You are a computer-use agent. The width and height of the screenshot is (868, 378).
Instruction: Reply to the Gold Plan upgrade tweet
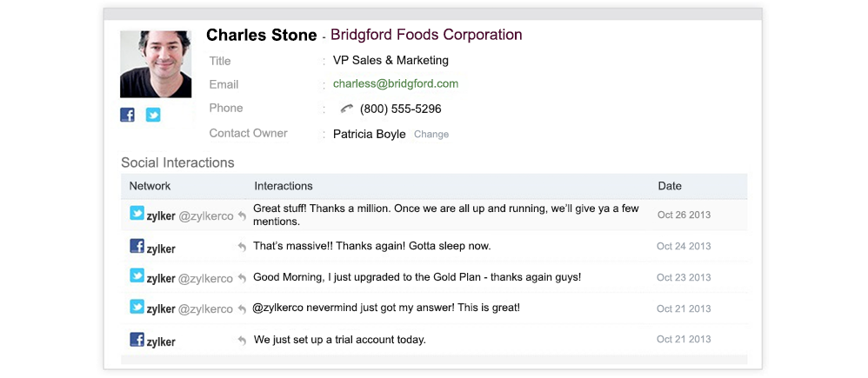pyautogui.click(x=242, y=278)
